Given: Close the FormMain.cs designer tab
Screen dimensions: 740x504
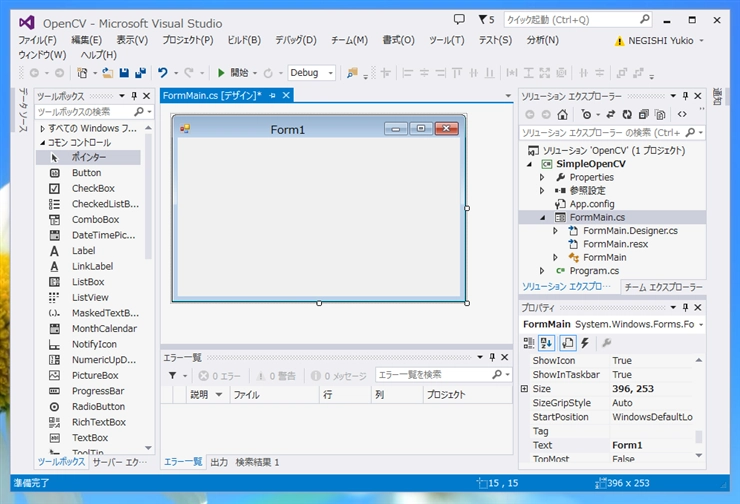Looking at the screenshot, I should (286, 95).
